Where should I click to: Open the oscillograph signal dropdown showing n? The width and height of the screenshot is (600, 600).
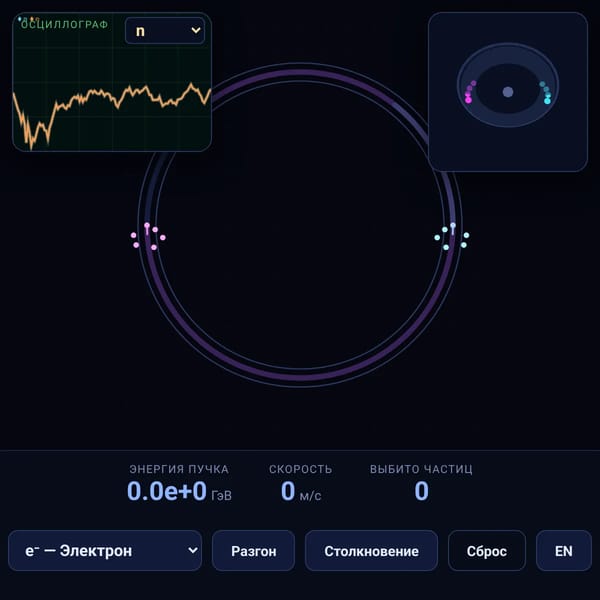(165, 31)
